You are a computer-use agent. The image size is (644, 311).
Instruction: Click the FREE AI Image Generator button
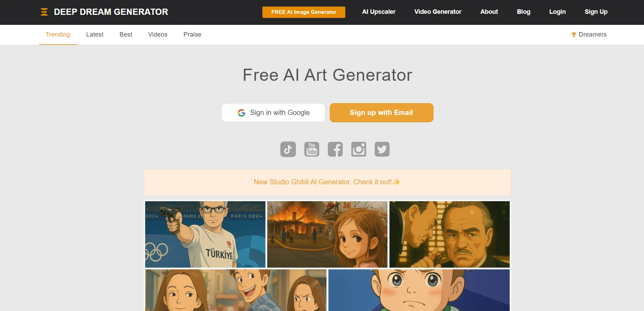[x=304, y=12]
